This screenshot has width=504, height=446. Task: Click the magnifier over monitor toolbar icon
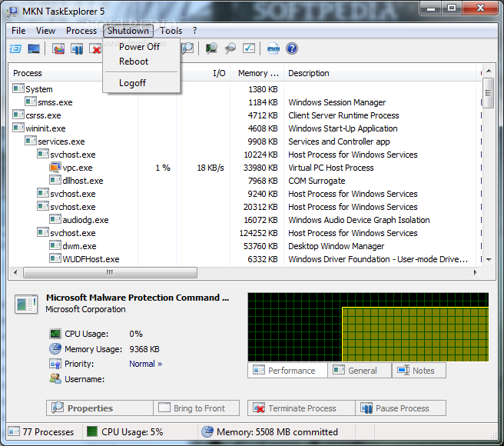tap(211, 48)
